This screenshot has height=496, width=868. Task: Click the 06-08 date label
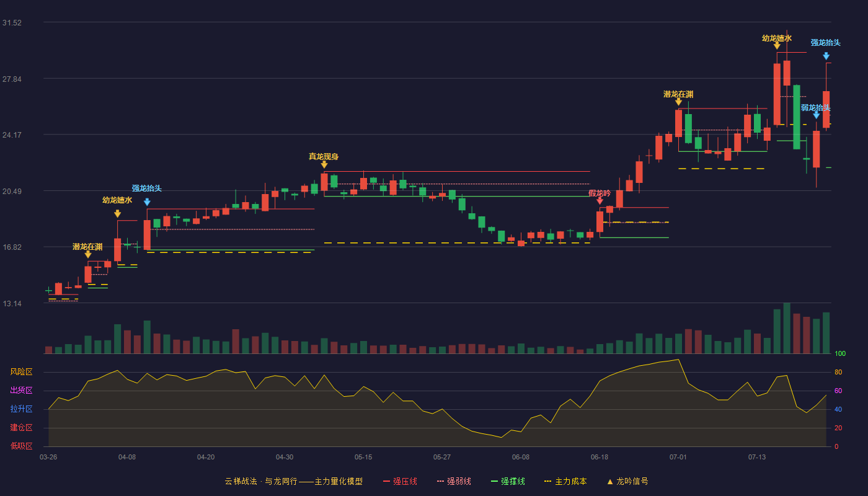(x=521, y=457)
